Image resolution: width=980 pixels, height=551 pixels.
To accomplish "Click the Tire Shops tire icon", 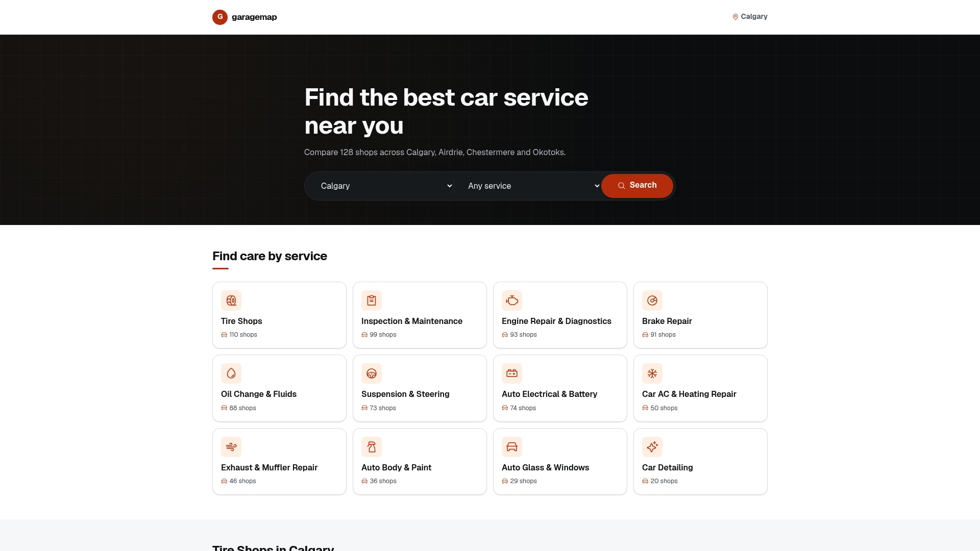I will (231, 300).
